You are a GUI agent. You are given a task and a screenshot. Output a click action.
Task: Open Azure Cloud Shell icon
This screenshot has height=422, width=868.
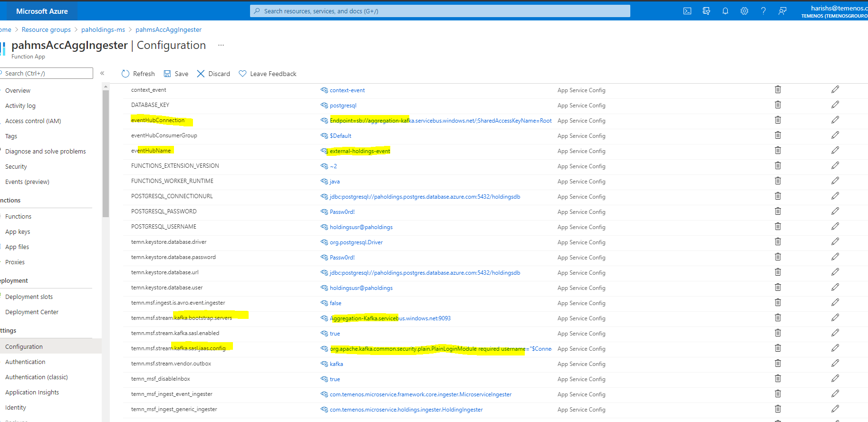(687, 11)
